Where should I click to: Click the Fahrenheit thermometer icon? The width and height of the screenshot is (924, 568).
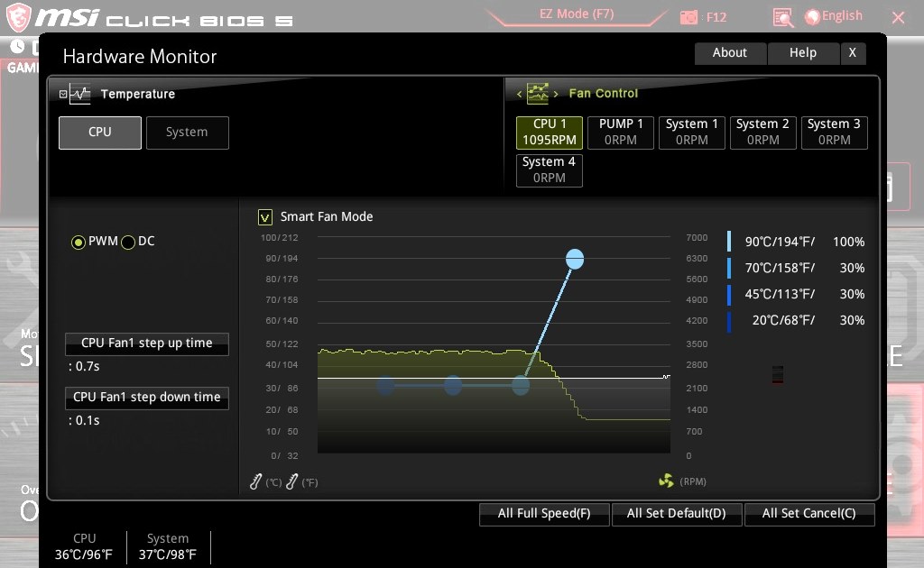pos(291,481)
